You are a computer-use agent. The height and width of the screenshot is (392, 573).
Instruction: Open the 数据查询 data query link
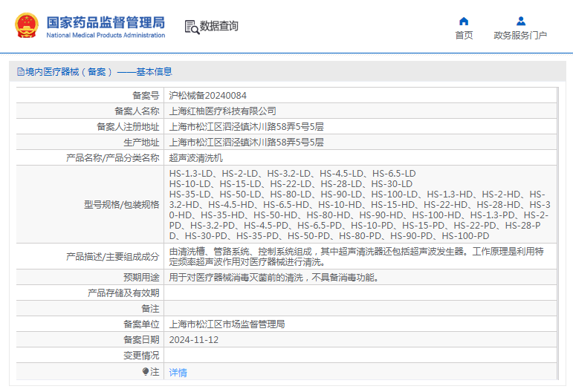tap(219, 26)
